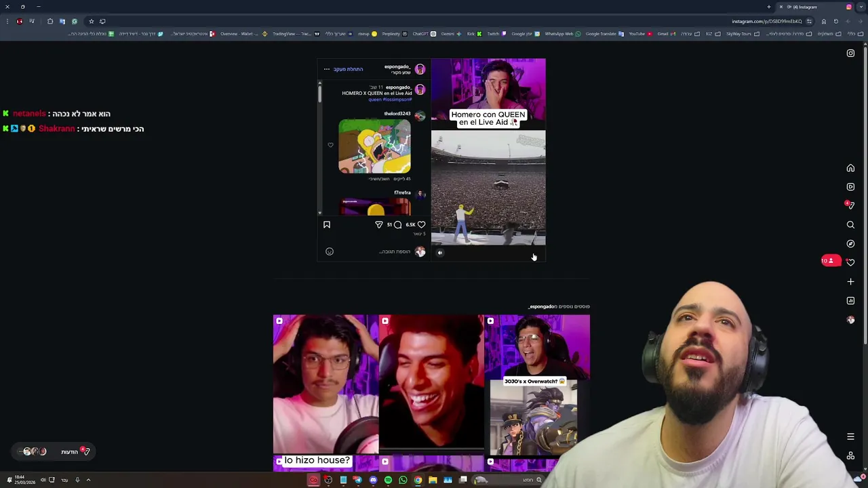
Task: Open comments via the speech bubble icon
Action: pos(397,224)
